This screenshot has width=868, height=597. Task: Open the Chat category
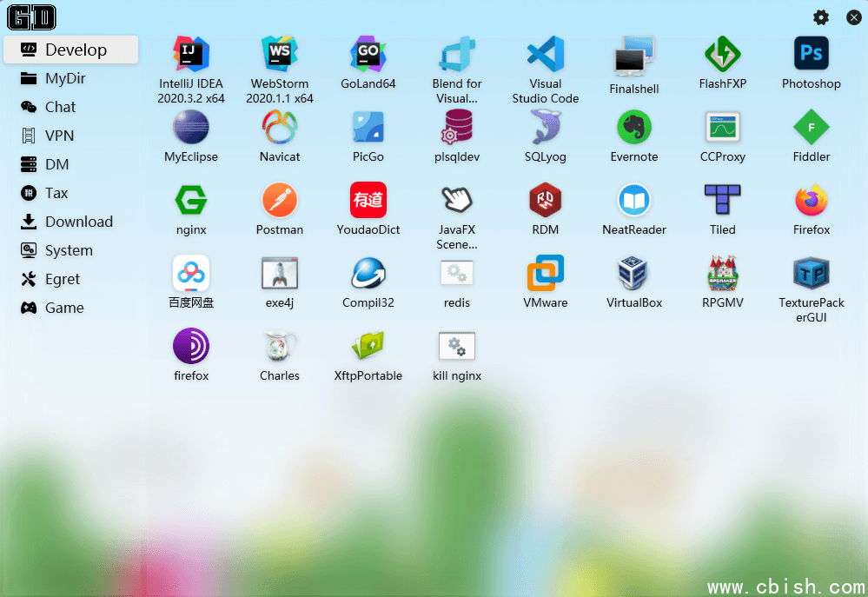(x=71, y=107)
